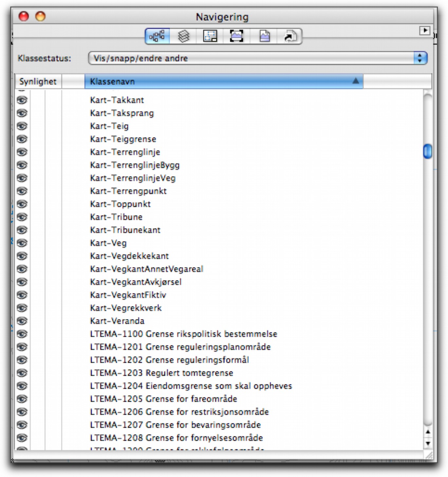
Task: Click the Synlighet column header
Action: (x=38, y=81)
